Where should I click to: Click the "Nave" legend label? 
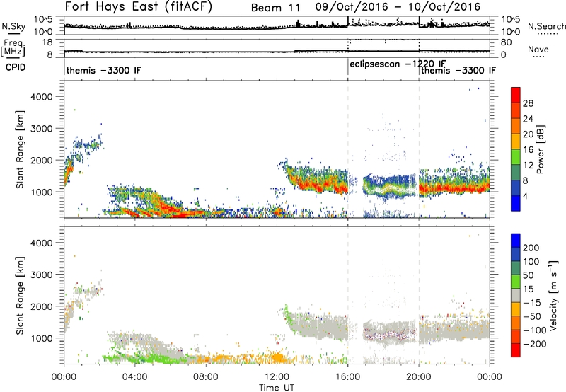[x=538, y=49]
